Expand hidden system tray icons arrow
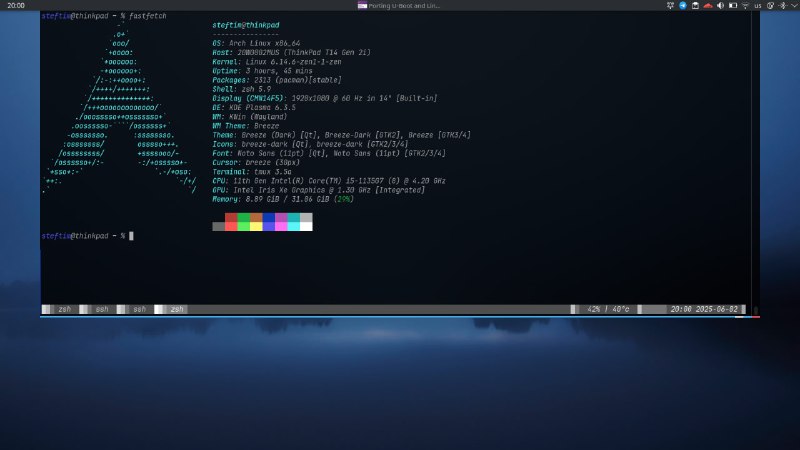This screenshot has width=800, height=450. click(794, 6)
